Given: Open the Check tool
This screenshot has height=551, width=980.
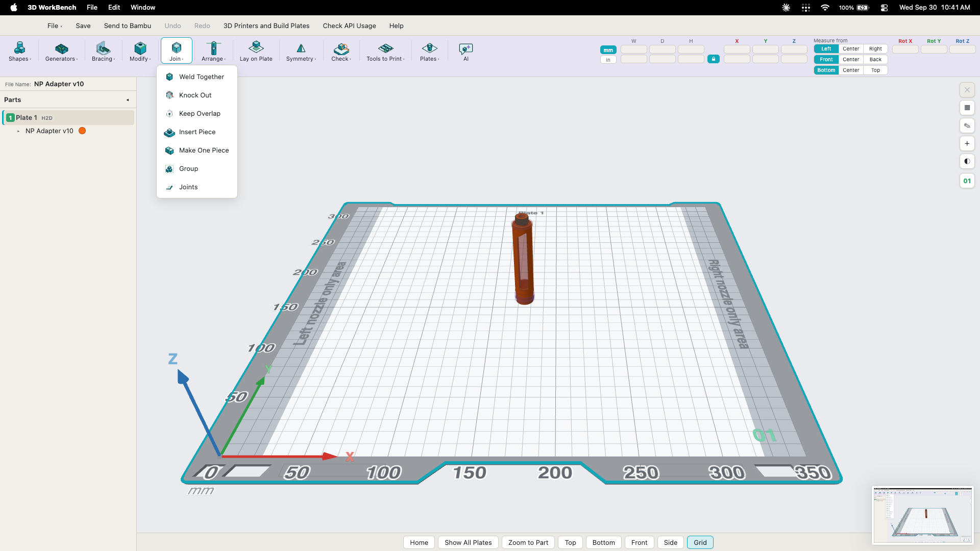Looking at the screenshot, I should pos(341,51).
